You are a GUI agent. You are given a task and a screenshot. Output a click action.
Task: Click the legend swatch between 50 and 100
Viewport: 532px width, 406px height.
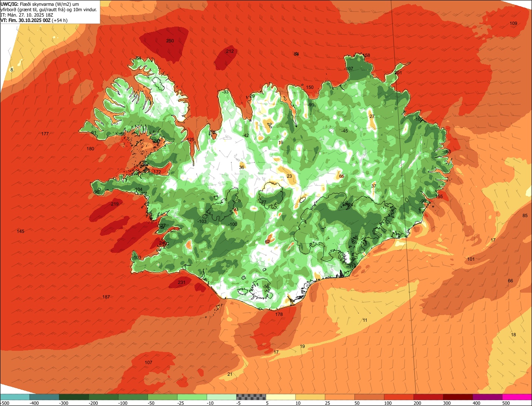pos(369,397)
